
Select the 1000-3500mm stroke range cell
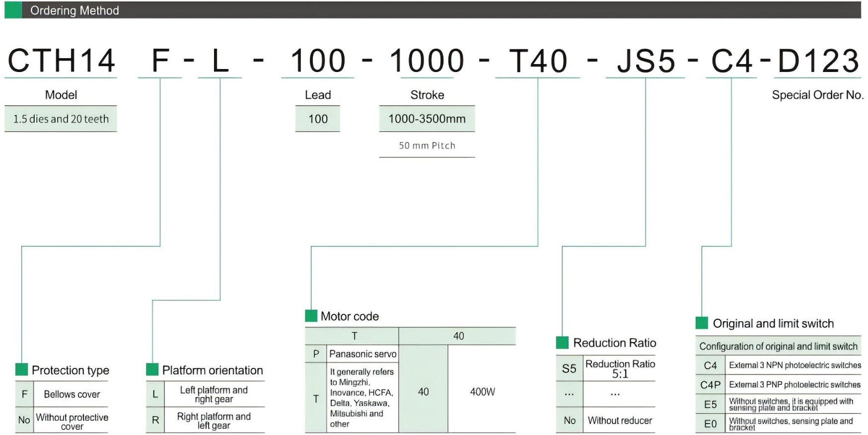[x=427, y=119]
